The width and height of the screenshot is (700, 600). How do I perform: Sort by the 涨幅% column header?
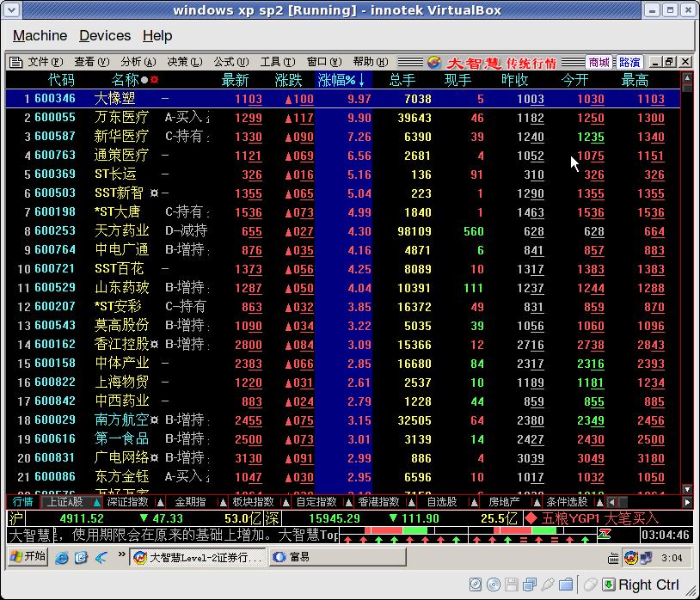pos(342,80)
